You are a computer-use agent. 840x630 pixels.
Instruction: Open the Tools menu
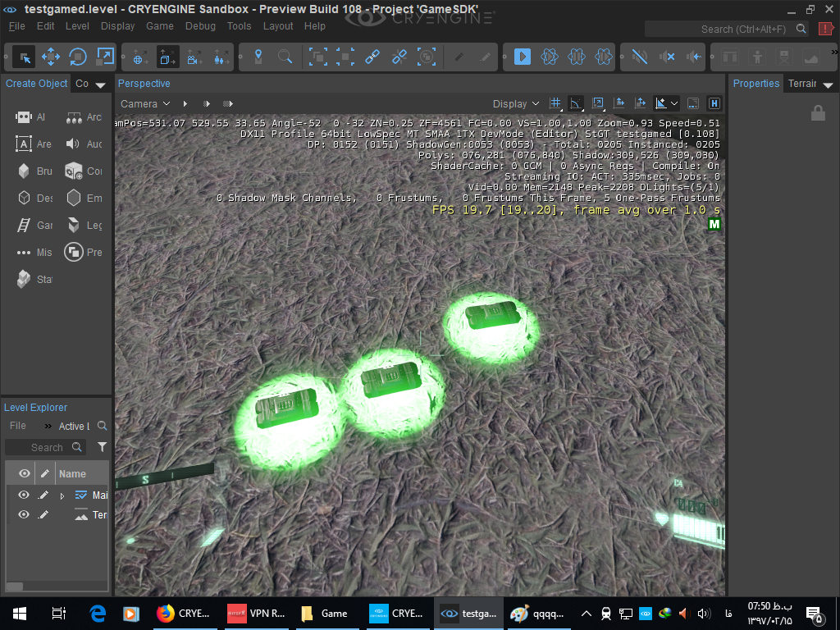239,26
